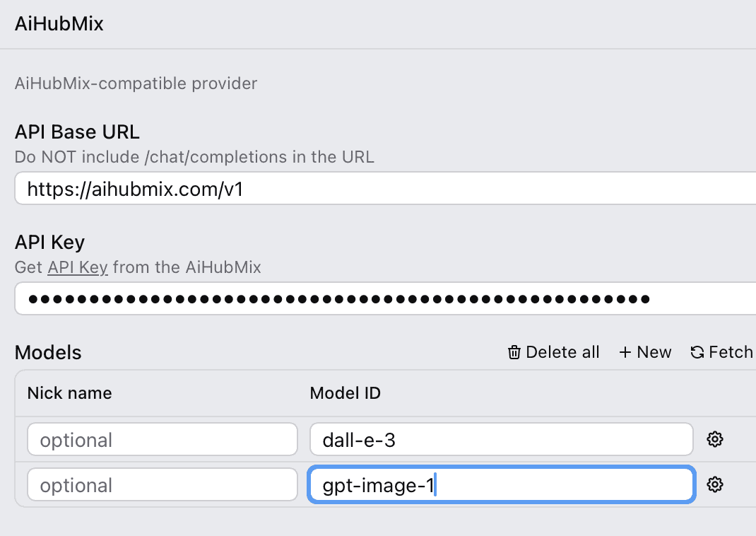Click the Nick name column header

click(69, 393)
